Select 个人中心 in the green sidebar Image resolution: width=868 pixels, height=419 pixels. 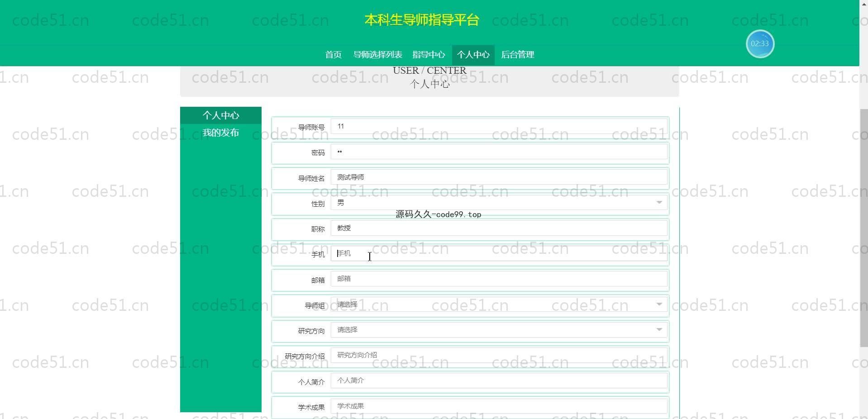click(221, 115)
